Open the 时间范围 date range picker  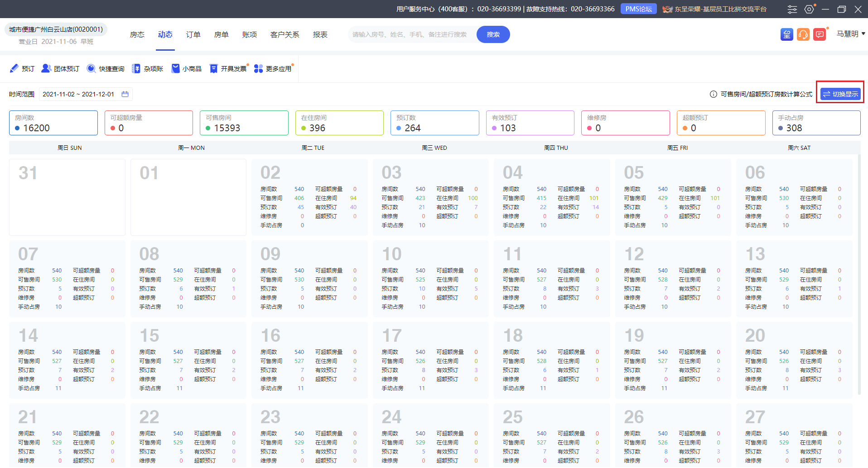click(85, 94)
